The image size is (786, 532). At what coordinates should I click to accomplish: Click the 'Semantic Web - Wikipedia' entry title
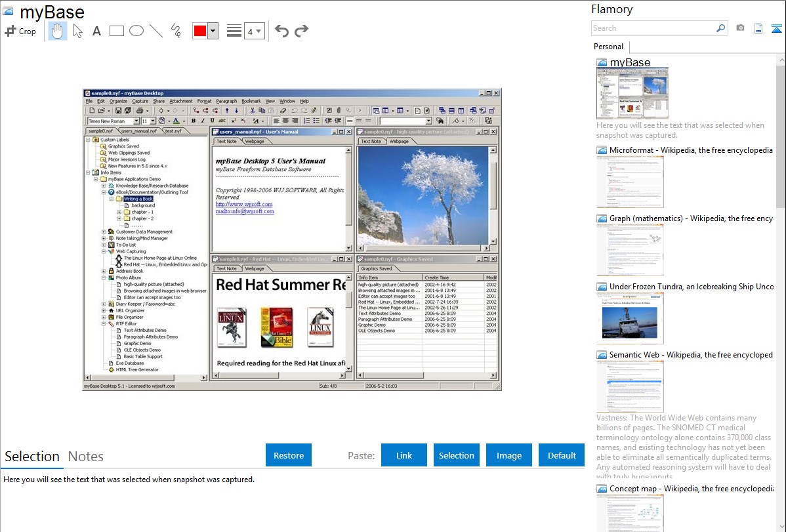click(691, 354)
